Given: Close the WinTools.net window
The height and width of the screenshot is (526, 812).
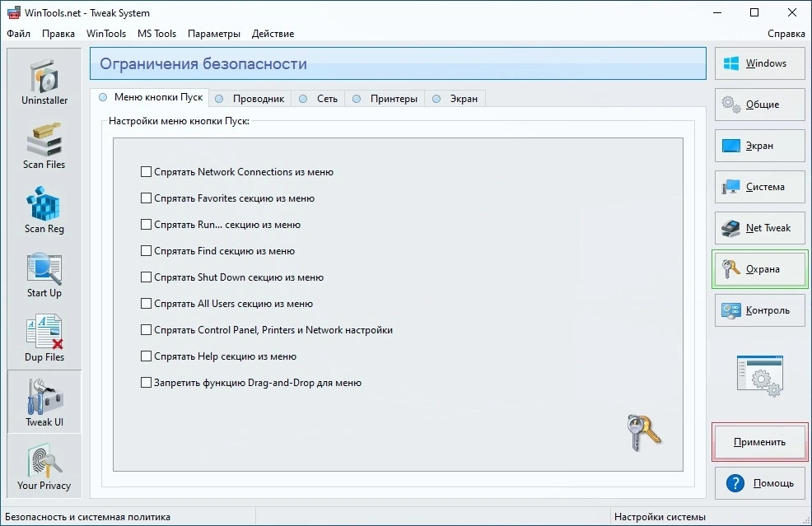Looking at the screenshot, I should coord(791,13).
